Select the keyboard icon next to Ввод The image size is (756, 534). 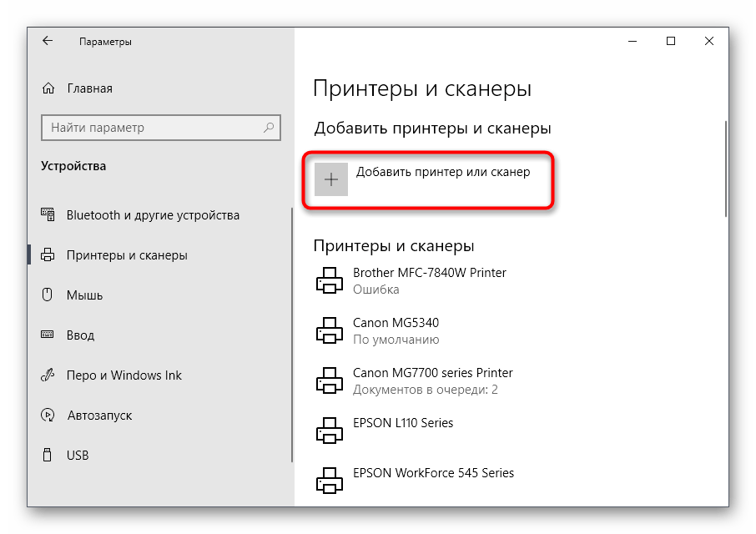tap(48, 335)
